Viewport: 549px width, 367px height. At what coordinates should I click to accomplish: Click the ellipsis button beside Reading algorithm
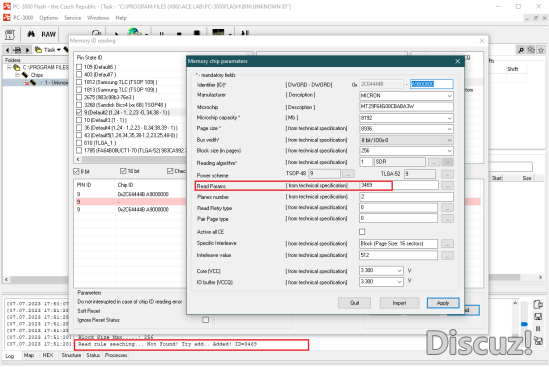pyautogui.click(x=434, y=162)
